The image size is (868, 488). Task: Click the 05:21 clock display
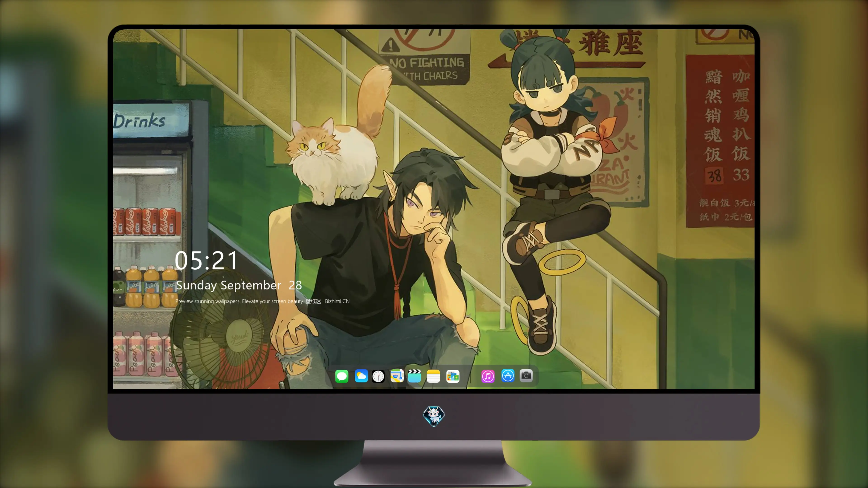(206, 261)
